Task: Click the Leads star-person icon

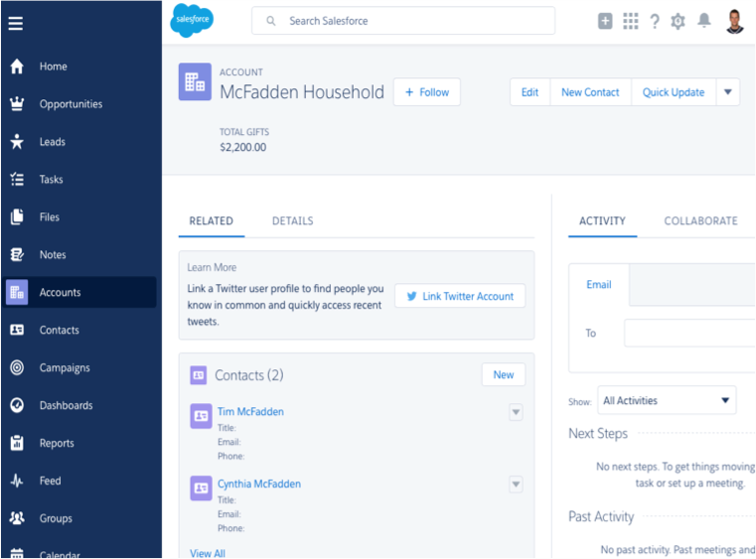Action: click(17, 141)
